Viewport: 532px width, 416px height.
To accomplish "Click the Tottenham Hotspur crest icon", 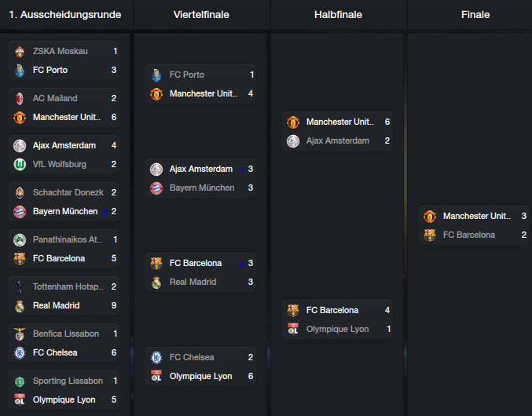I will 20,287.
